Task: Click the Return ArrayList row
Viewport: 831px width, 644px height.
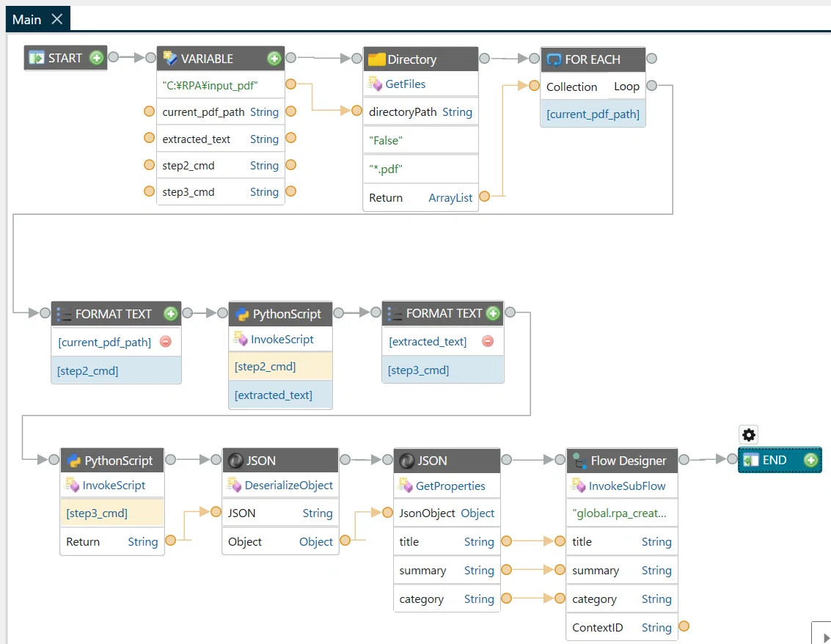Action: point(420,198)
